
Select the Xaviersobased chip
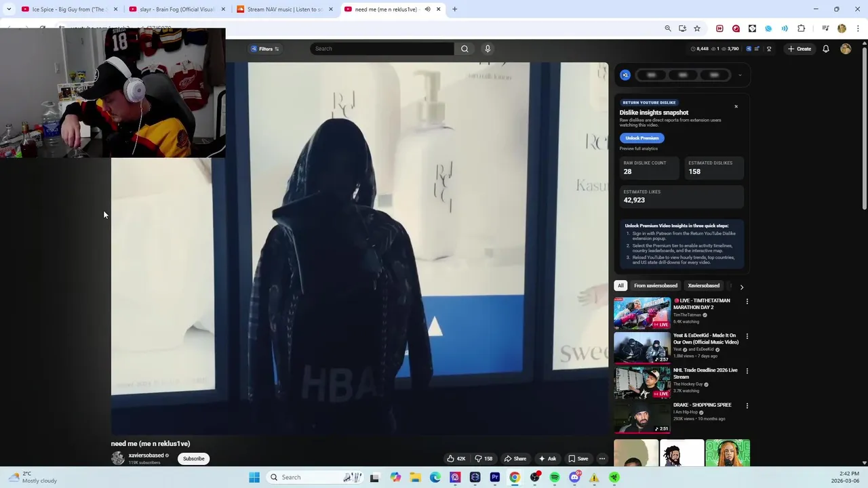703,285
